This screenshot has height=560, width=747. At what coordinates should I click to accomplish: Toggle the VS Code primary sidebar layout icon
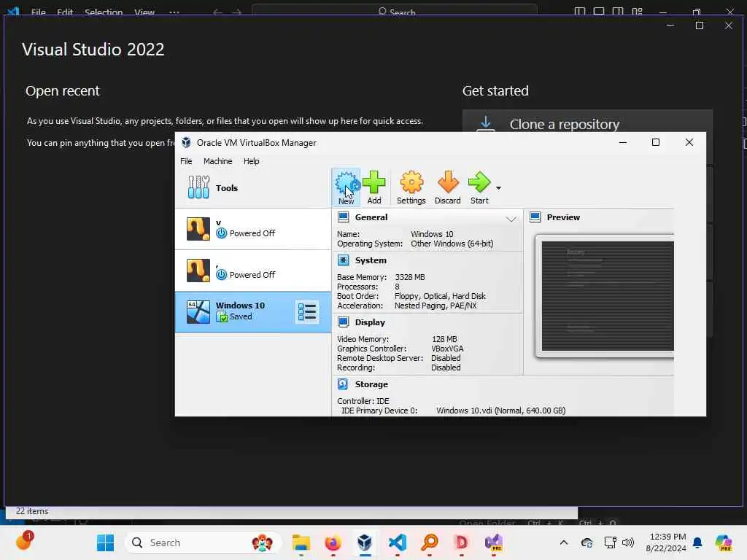580,12
